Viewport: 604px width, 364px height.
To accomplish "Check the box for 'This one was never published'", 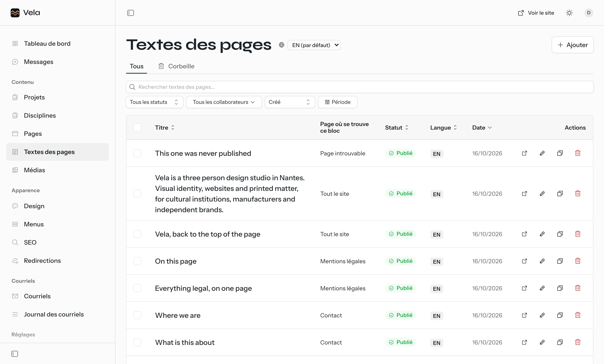I will click(x=137, y=153).
